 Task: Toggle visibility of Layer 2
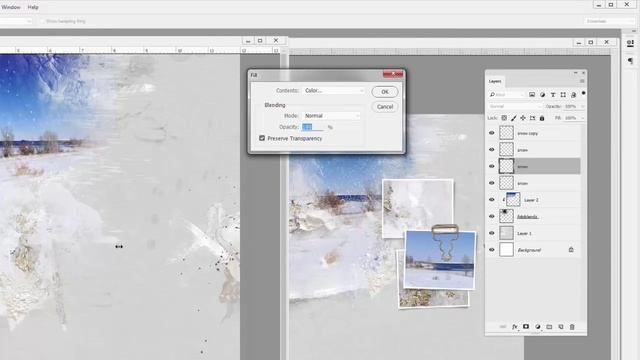click(491, 200)
